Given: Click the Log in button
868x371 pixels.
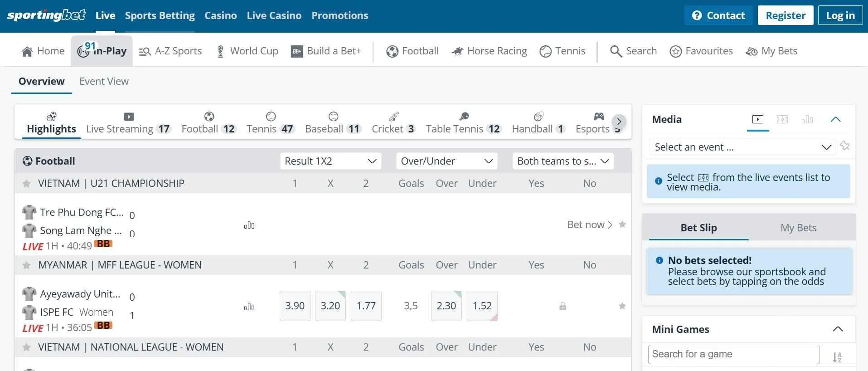Looking at the screenshot, I should 840,15.
